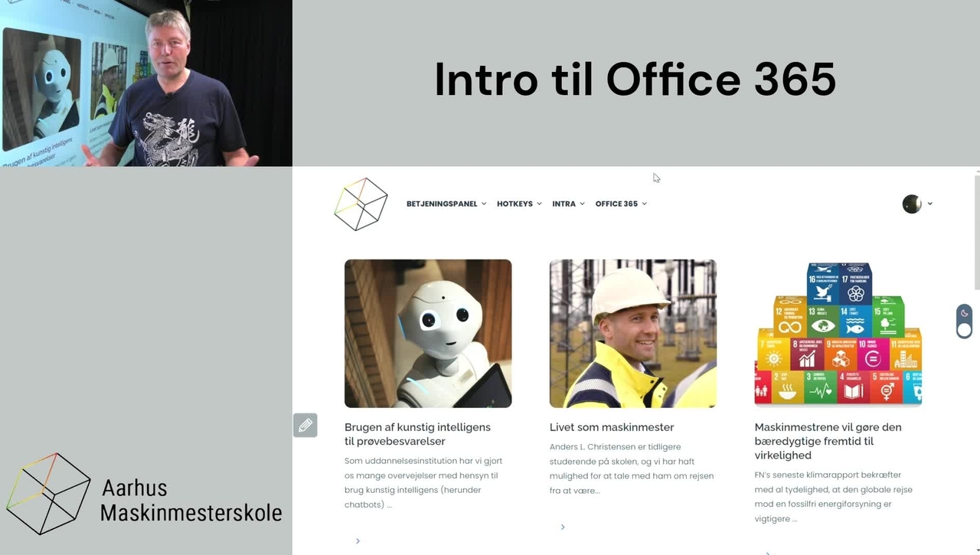Open the sustainable goals cubes thumbnail
Image resolution: width=980 pixels, height=555 pixels.
[x=838, y=333]
